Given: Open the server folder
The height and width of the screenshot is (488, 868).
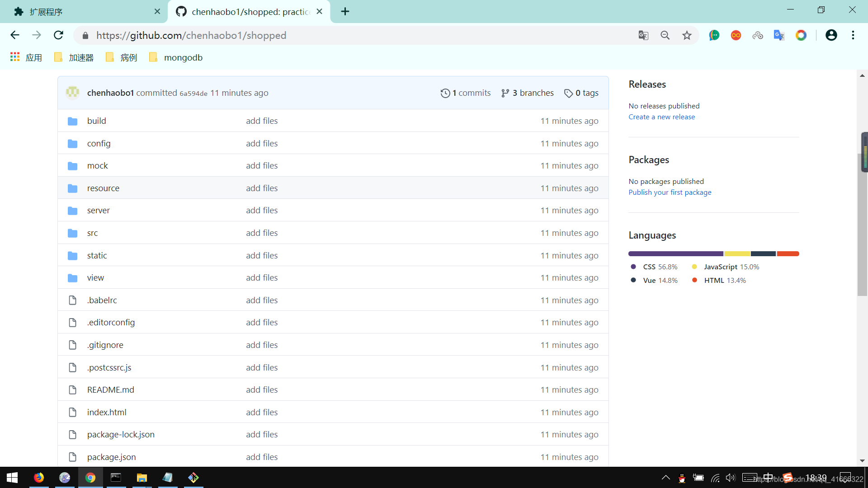Looking at the screenshot, I should (x=99, y=210).
